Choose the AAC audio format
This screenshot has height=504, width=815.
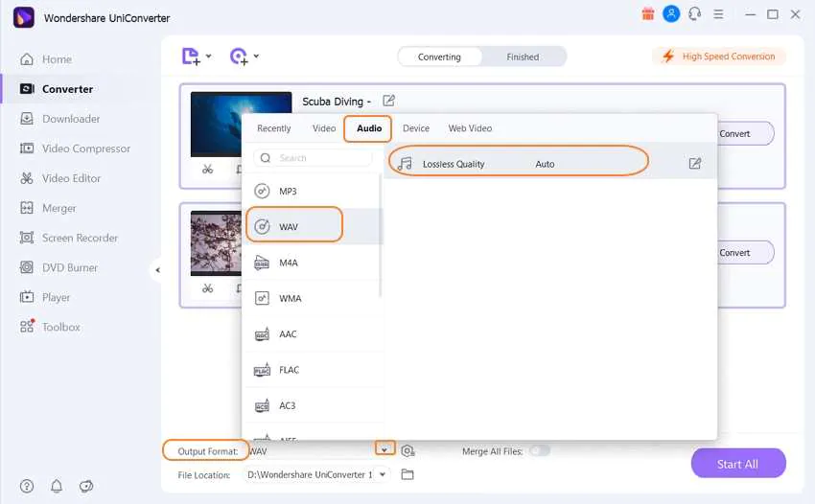tap(313, 334)
